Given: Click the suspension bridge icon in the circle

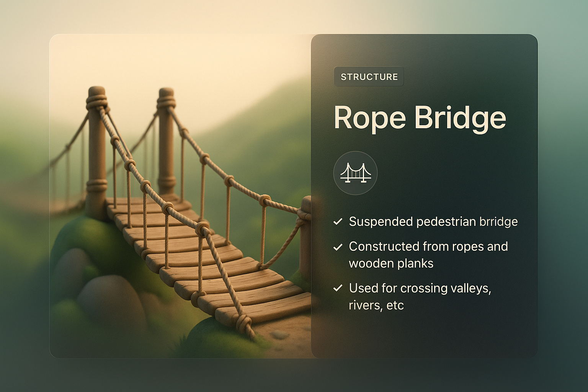Looking at the screenshot, I should pos(355,173).
